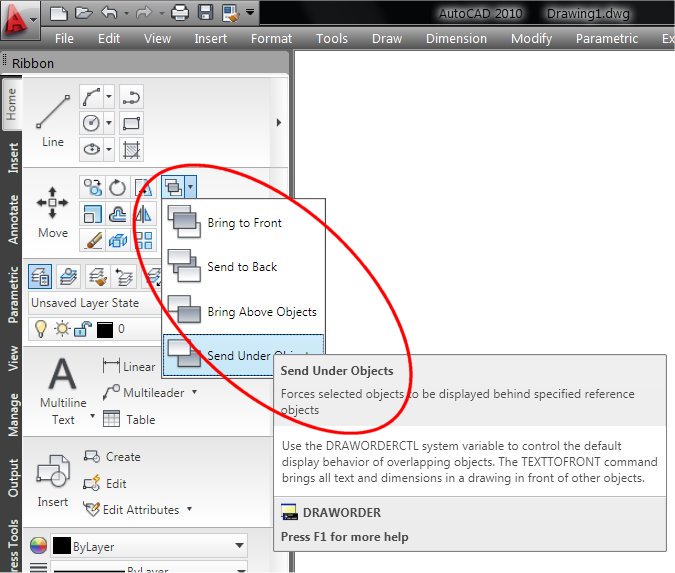Viewport: 675px width, 573px height.
Task: Choose Bring Above Objects
Action: coord(243,311)
